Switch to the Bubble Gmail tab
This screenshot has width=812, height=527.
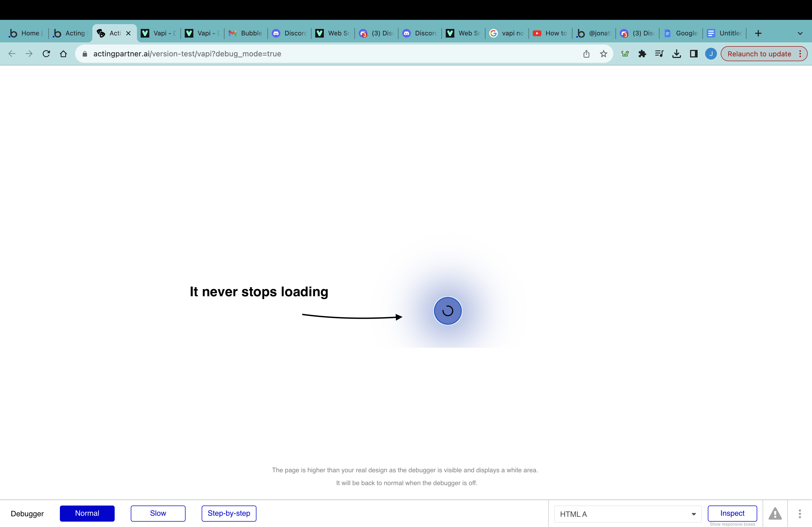(x=245, y=33)
